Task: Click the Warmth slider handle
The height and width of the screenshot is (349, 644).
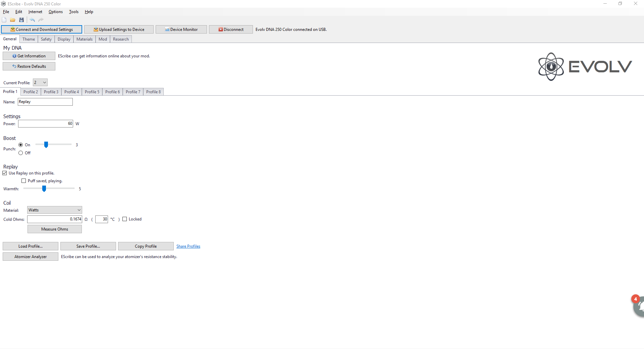Action: point(44,189)
